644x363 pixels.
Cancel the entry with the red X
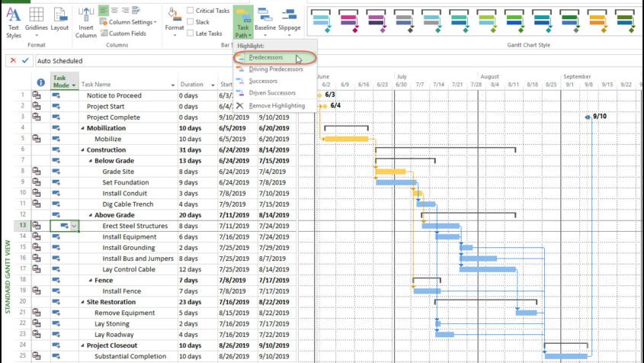(13, 60)
